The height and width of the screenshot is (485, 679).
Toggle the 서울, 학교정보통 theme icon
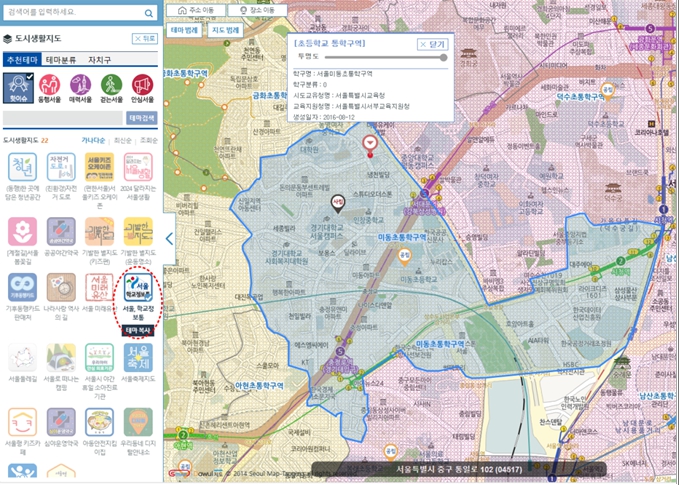click(138, 287)
